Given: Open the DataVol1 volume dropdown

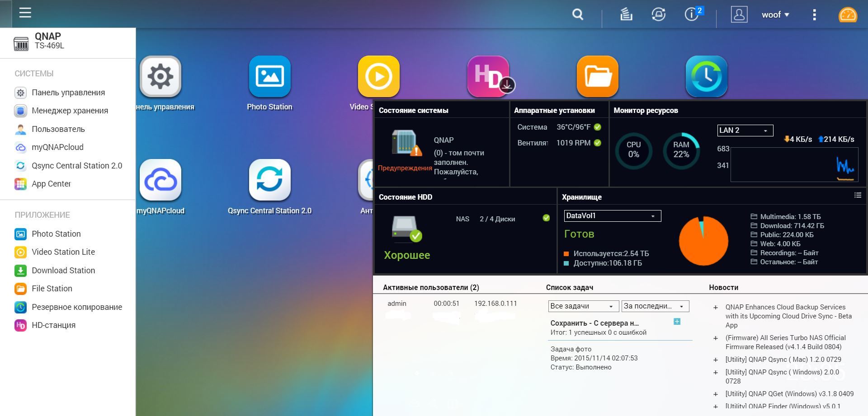Looking at the screenshot, I should click(x=613, y=216).
